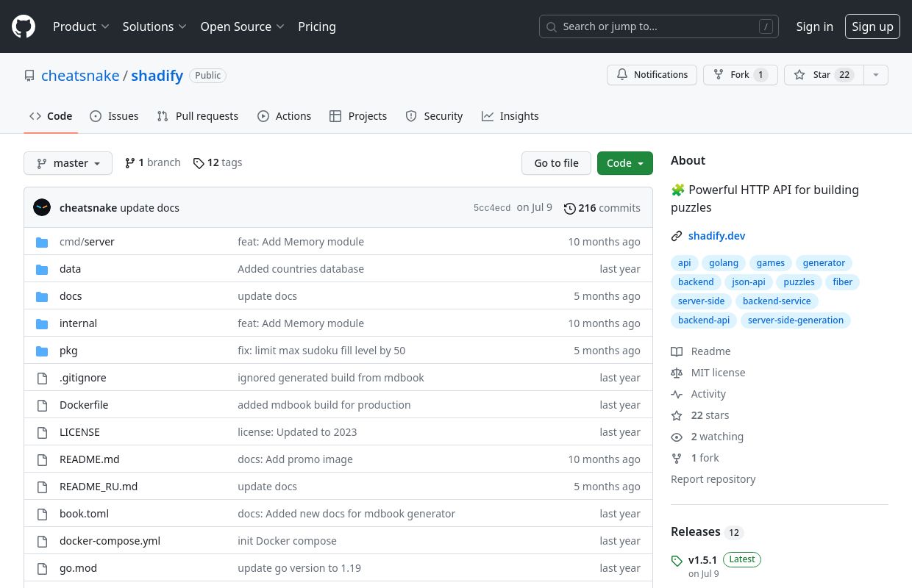Click the golang topic tag
The height and width of the screenshot is (588, 912).
coord(724,263)
